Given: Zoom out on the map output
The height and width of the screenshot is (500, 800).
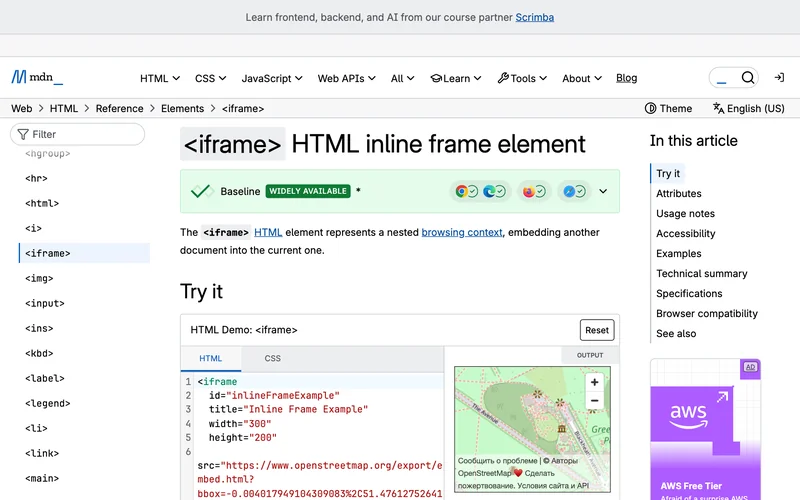Looking at the screenshot, I should pos(594,401).
